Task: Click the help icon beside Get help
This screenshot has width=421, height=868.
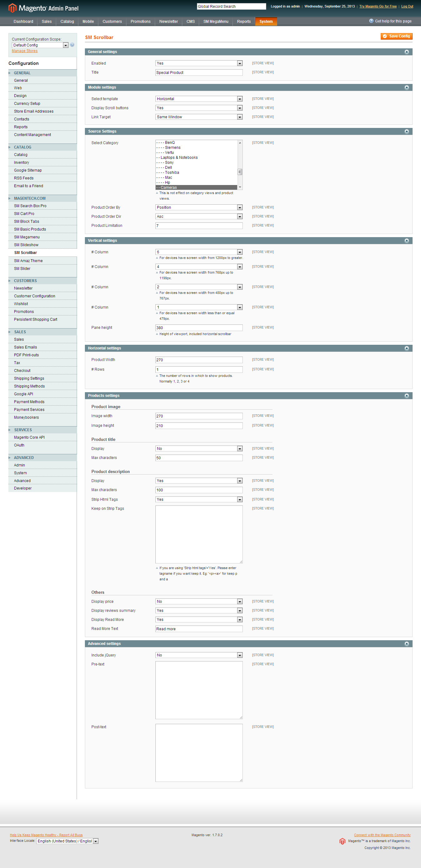Action: point(371,21)
